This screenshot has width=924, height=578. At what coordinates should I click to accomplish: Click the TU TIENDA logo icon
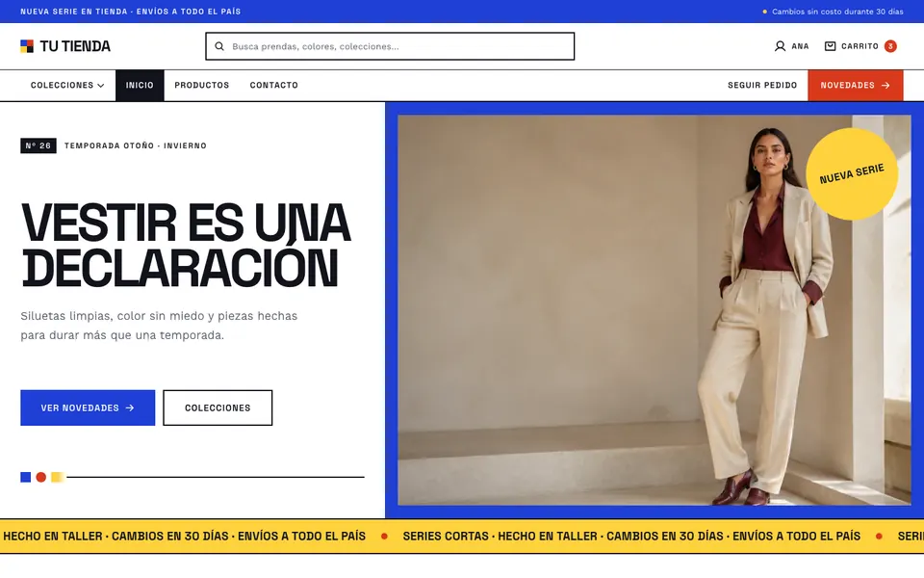point(27,46)
